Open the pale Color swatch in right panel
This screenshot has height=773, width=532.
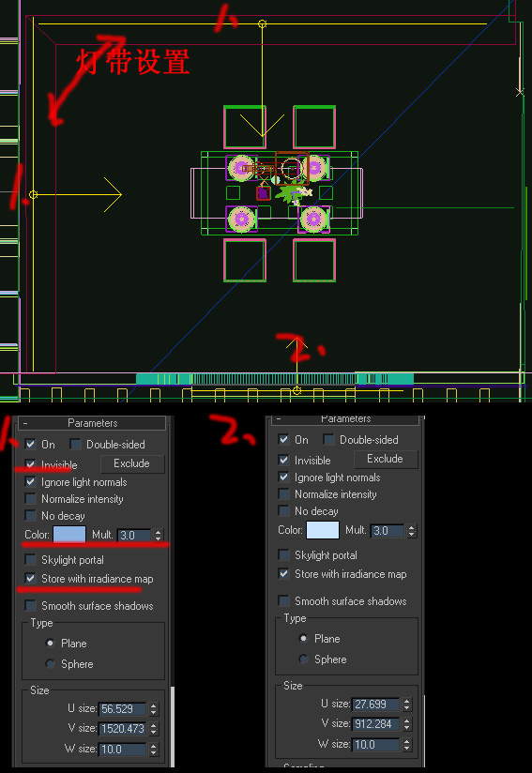click(x=323, y=530)
